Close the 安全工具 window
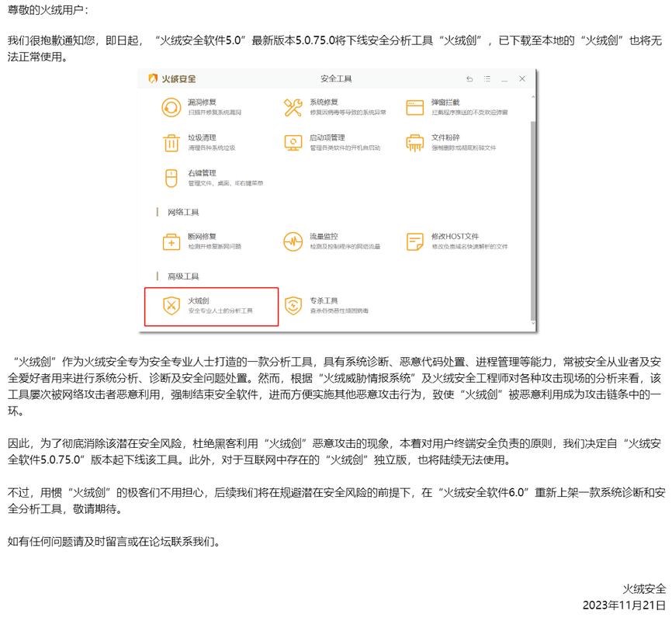Viewport: 672px width, 621px height. coord(522,79)
